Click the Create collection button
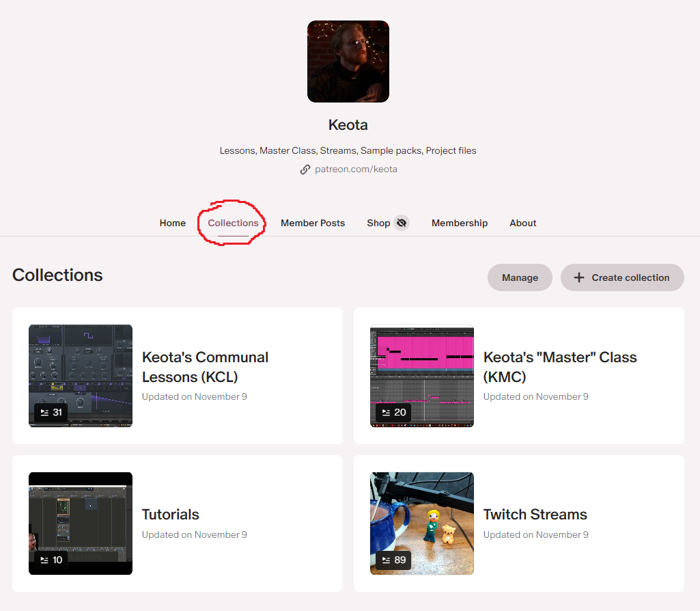 (x=622, y=277)
